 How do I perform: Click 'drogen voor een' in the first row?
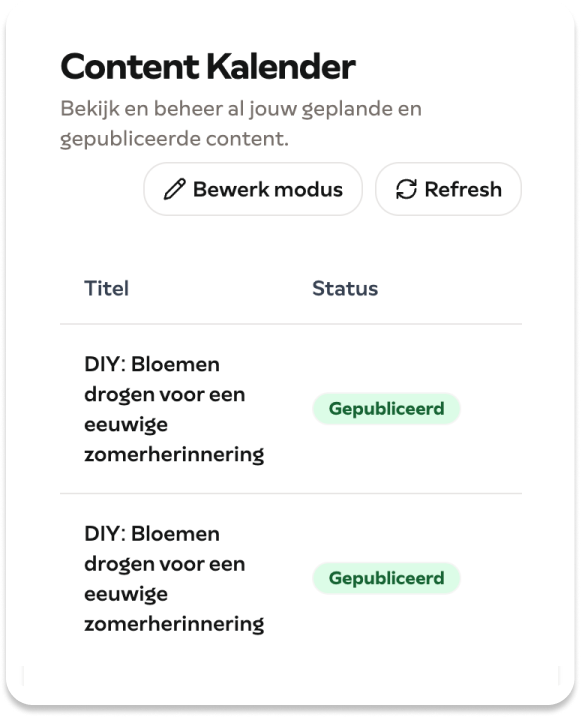pos(165,395)
